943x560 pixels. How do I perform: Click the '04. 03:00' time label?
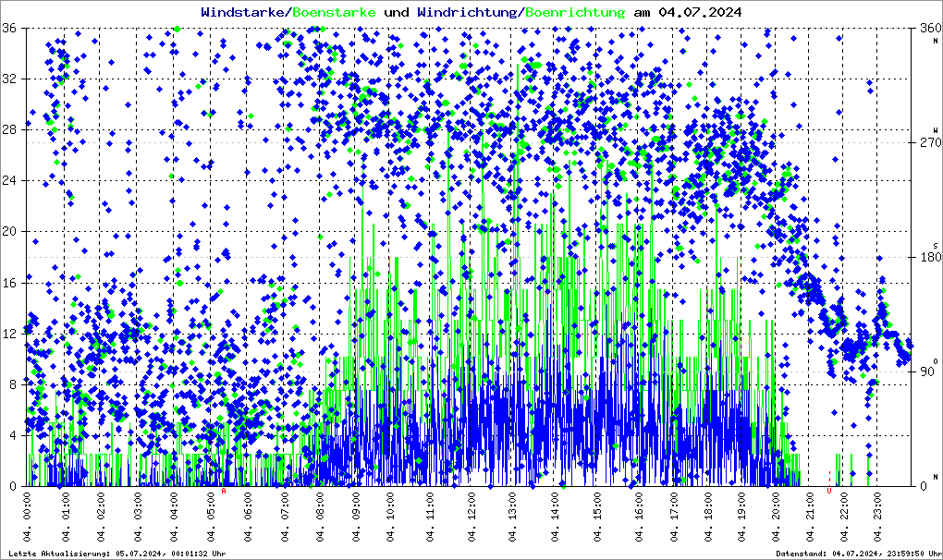pos(138,517)
